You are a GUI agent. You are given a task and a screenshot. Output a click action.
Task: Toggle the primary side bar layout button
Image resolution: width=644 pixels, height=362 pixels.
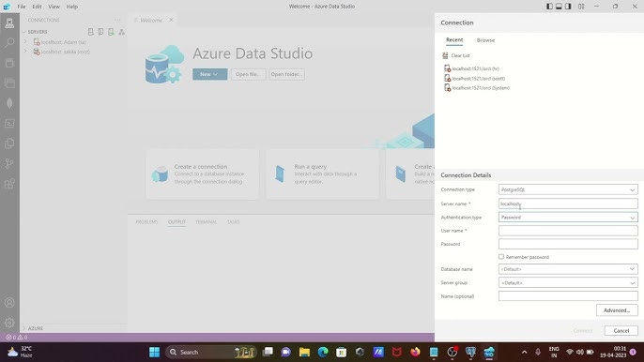click(x=549, y=7)
